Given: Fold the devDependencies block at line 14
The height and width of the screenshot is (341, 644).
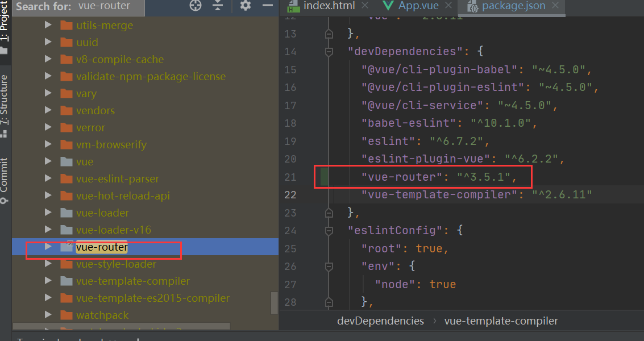Looking at the screenshot, I should pos(329,51).
